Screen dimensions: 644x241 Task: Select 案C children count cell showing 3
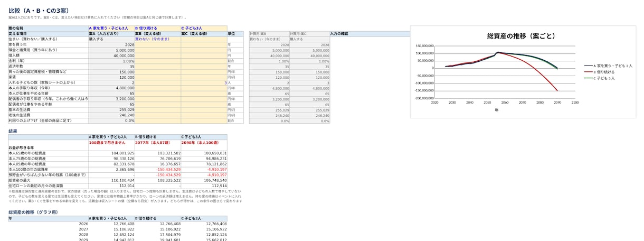[x=204, y=83]
